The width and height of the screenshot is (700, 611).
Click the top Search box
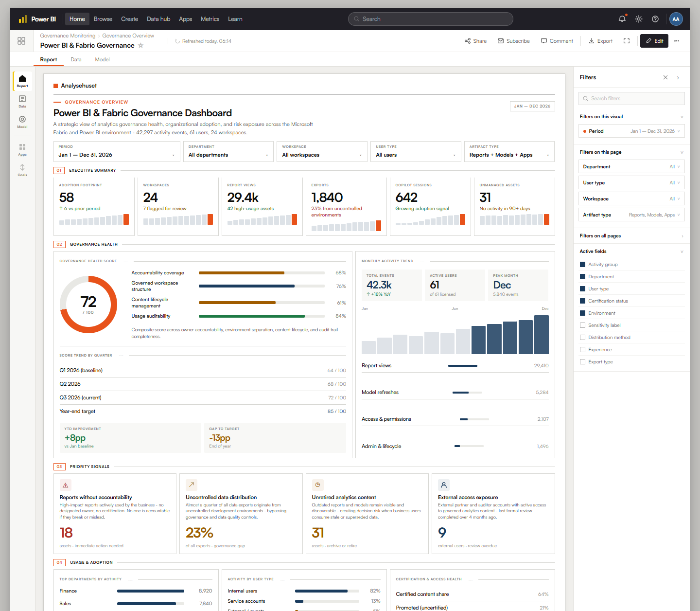coord(430,19)
